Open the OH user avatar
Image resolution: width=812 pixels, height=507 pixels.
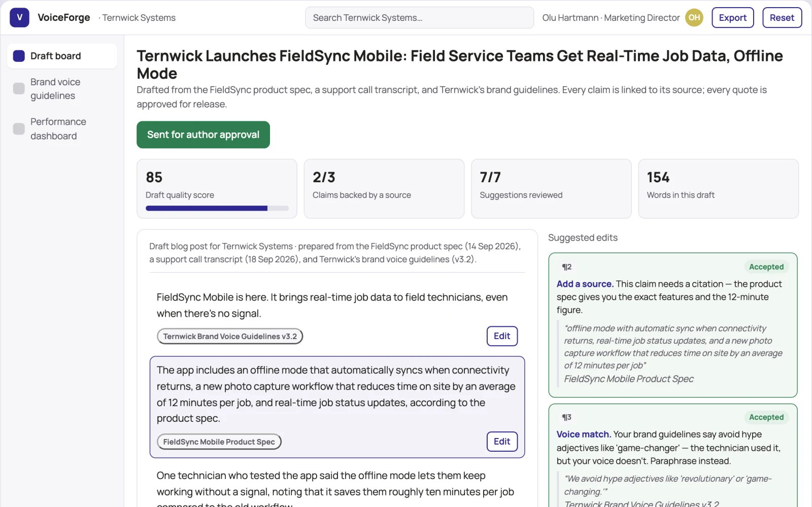(x=694, y=18)
